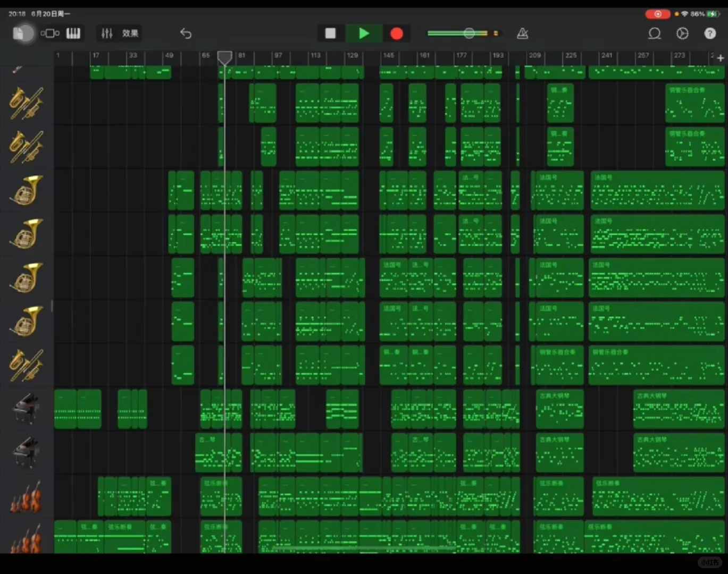
Task: Jump to bar 273 on the ruler
Action: [x=680, y=55]
